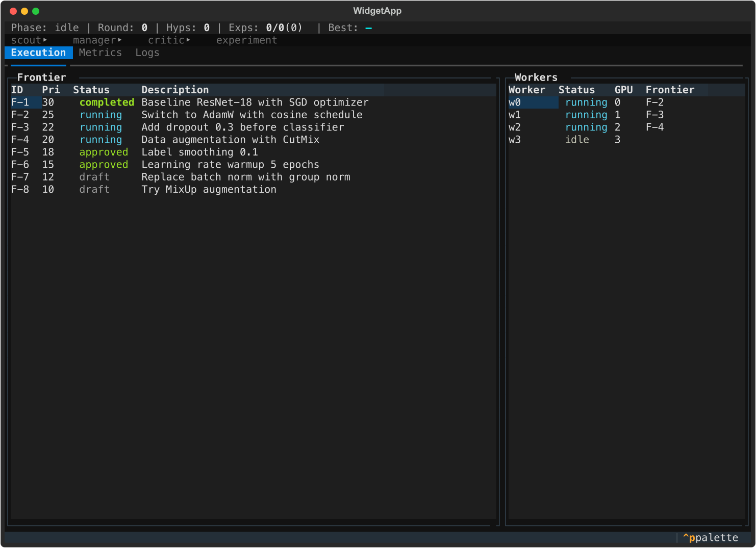Click the Round counter in header
The width and height of the screenshot is (756, 548).
click(x=122, y=28)
